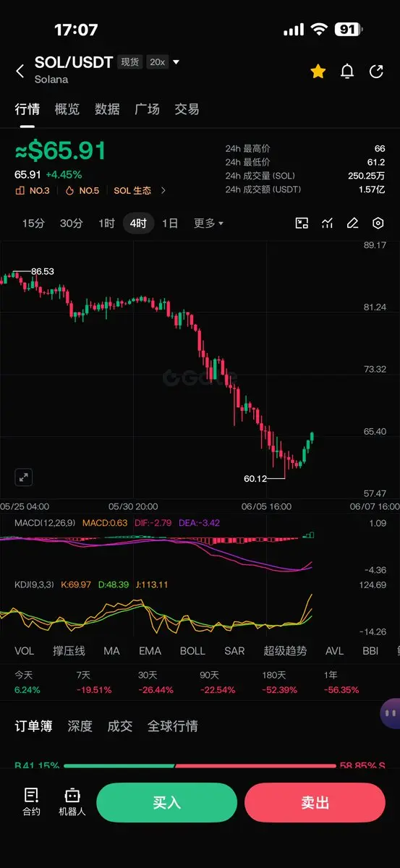Expand SOL/USDT pair selector dropdown arrow
This screenshot has height=868, width=400.
176,62
